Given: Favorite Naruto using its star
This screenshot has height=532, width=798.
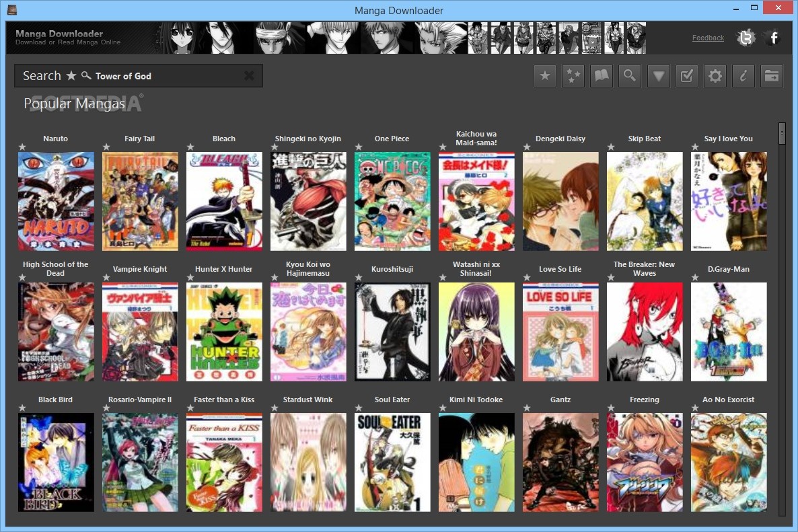Looking at the screenshot, I should (x=22, y=147).
